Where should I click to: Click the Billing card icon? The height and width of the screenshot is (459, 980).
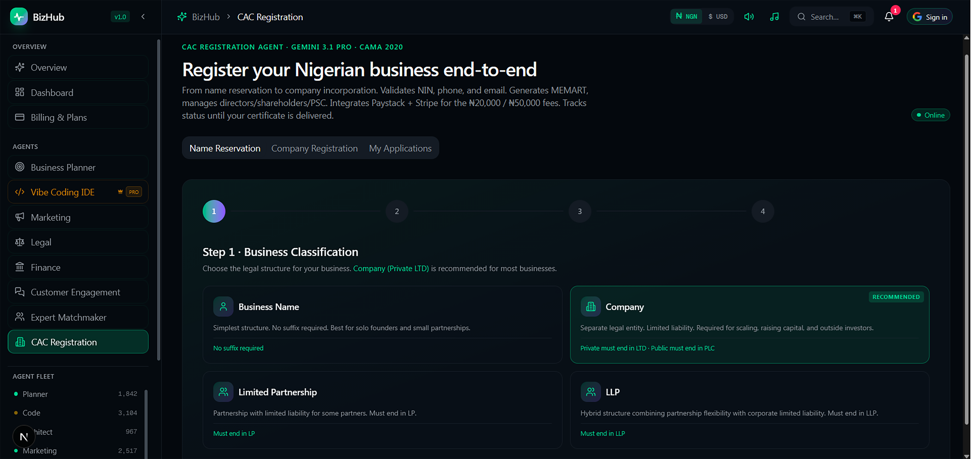[20, 117]
